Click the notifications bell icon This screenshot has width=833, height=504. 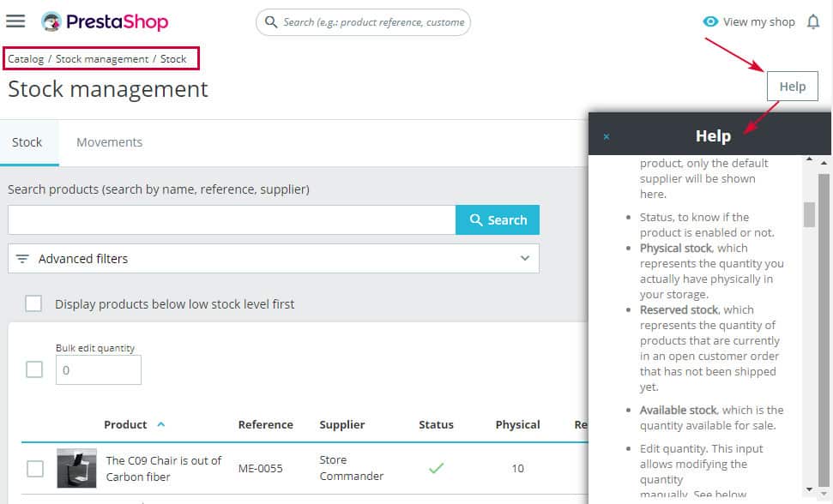(x=813, y=22)
